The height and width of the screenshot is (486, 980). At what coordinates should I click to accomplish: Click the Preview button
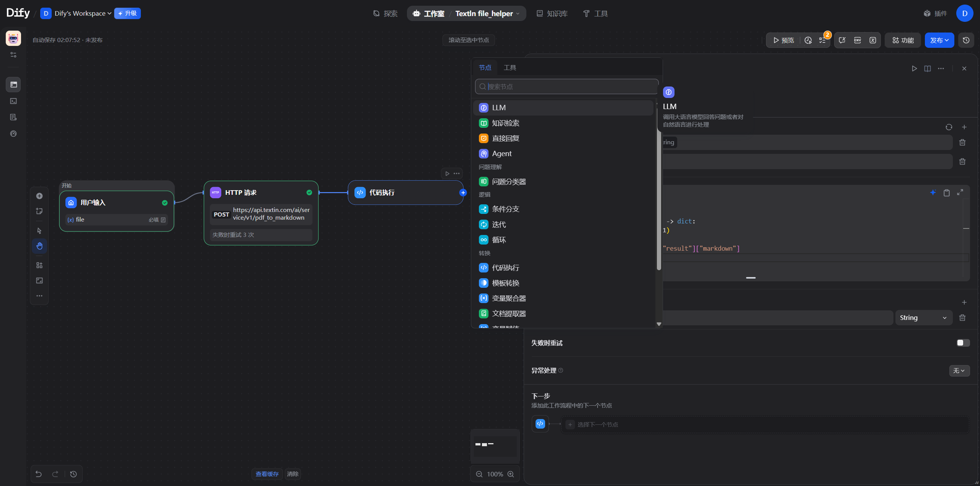tap(784, 40)
